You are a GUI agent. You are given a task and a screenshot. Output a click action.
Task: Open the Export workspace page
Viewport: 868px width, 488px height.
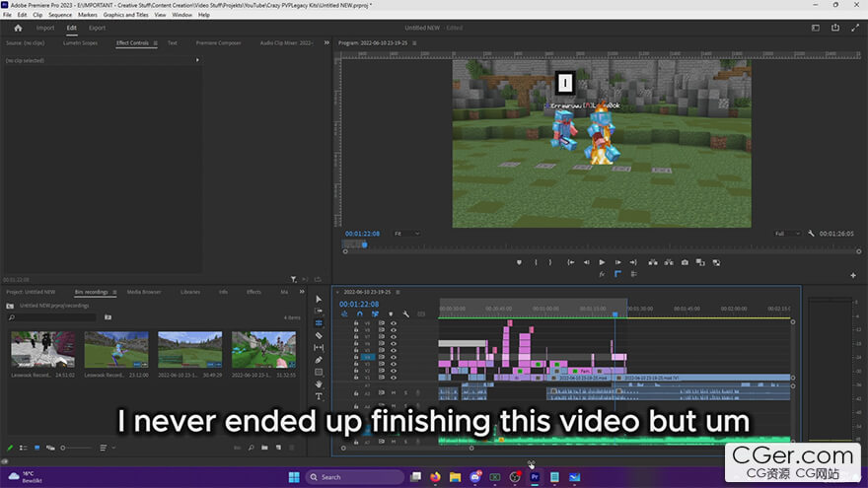[x=97, y=28]
